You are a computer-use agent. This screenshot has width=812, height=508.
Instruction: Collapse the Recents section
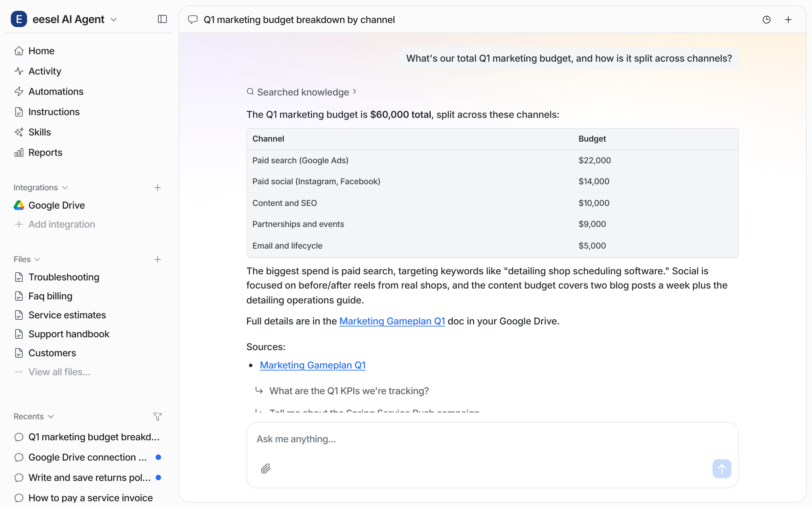[34, 417]
